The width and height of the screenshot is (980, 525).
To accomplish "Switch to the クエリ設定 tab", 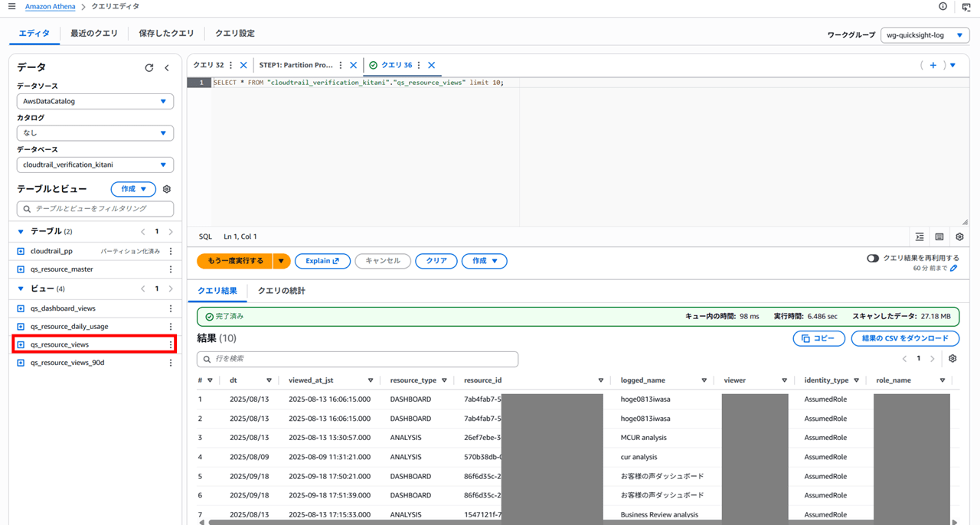I will coord(235,34).
